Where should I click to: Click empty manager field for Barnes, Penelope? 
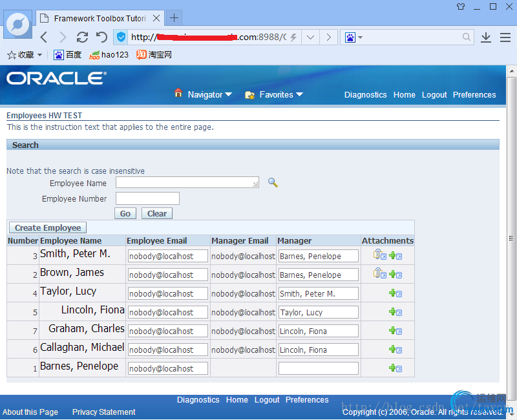click(x=319, y=368)
